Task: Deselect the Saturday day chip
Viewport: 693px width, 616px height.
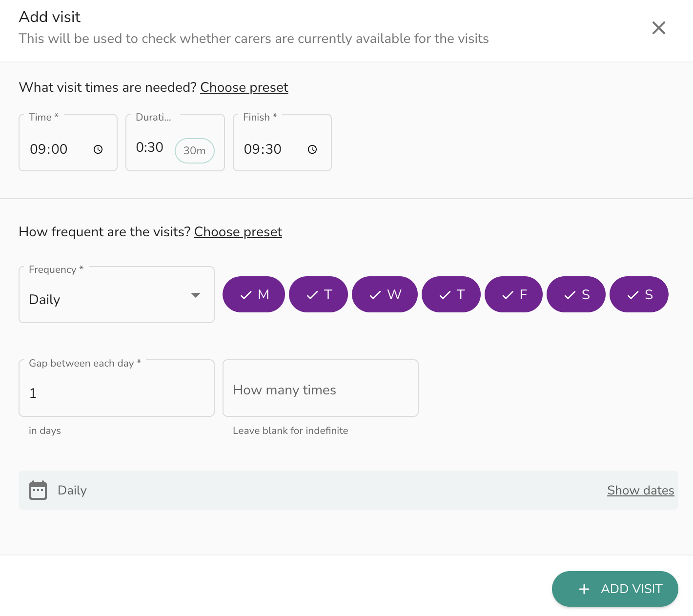Action: click(576, 294)
